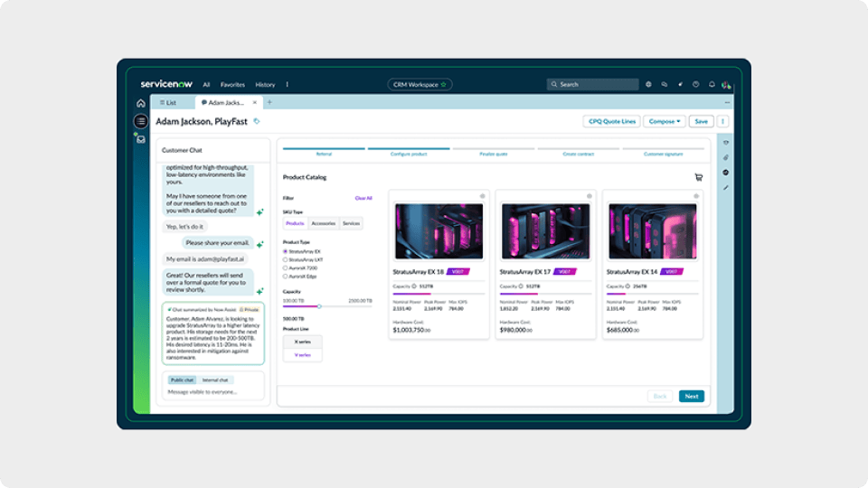The image size is (868, 488).
Task: Open the header overflow menu after History
Action: point(288,84)
